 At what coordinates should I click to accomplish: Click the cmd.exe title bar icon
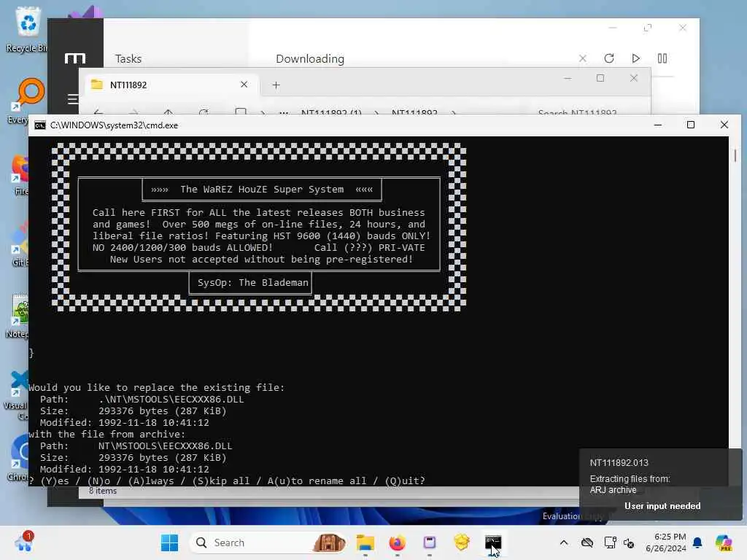[40, 125]
